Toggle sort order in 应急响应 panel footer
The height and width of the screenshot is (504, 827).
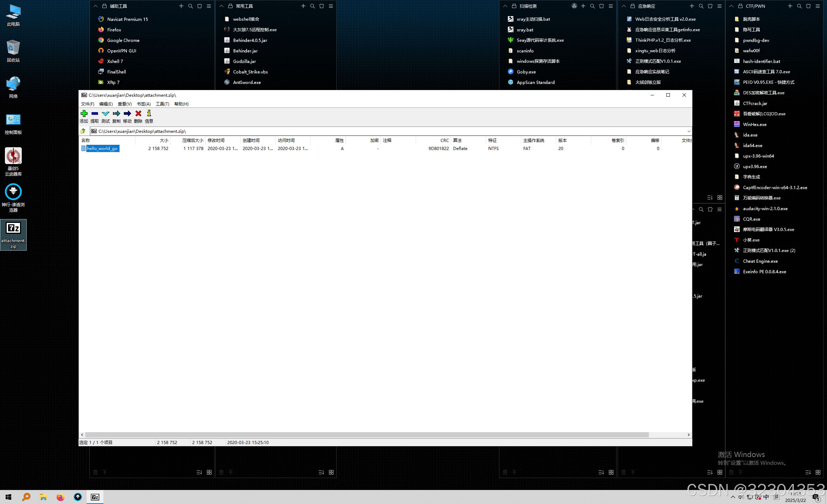[x=710, y=472]
